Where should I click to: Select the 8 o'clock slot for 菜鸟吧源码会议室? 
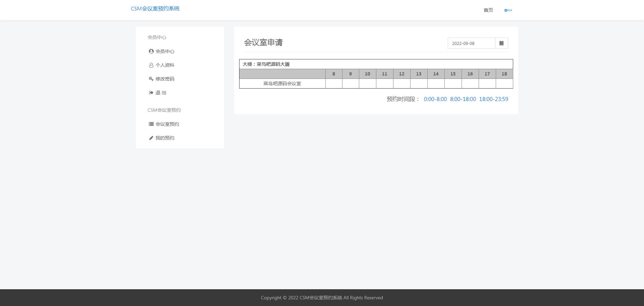tap(334, 84)
